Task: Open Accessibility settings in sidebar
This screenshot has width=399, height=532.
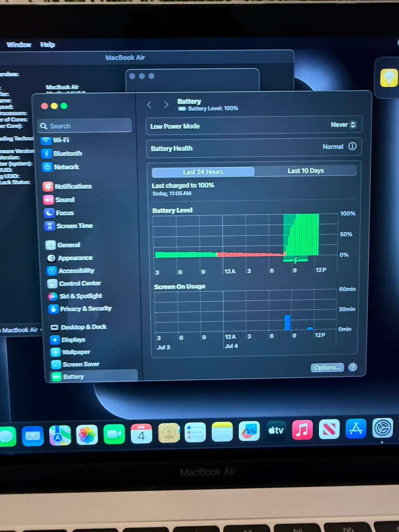Action: 71,271
